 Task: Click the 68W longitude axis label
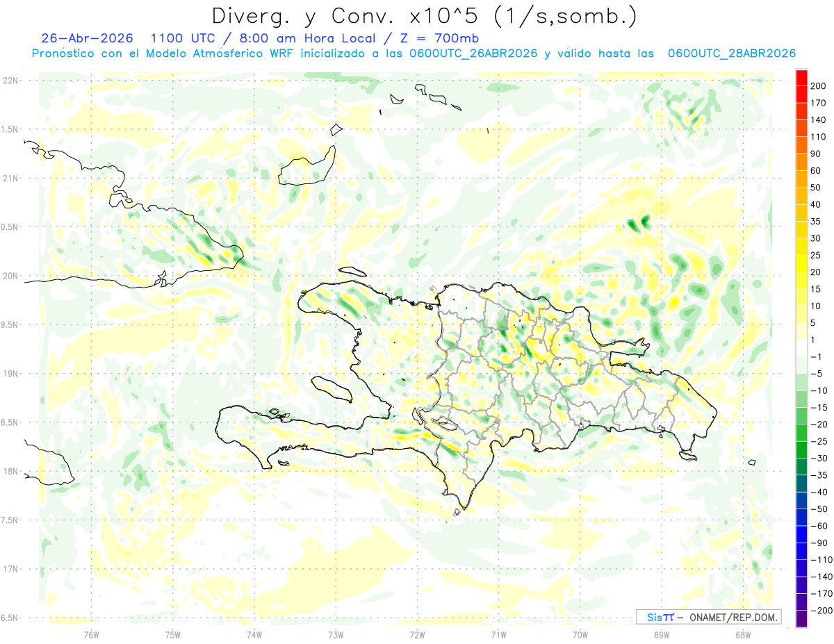pyautogui.click(x=742, y=634)
